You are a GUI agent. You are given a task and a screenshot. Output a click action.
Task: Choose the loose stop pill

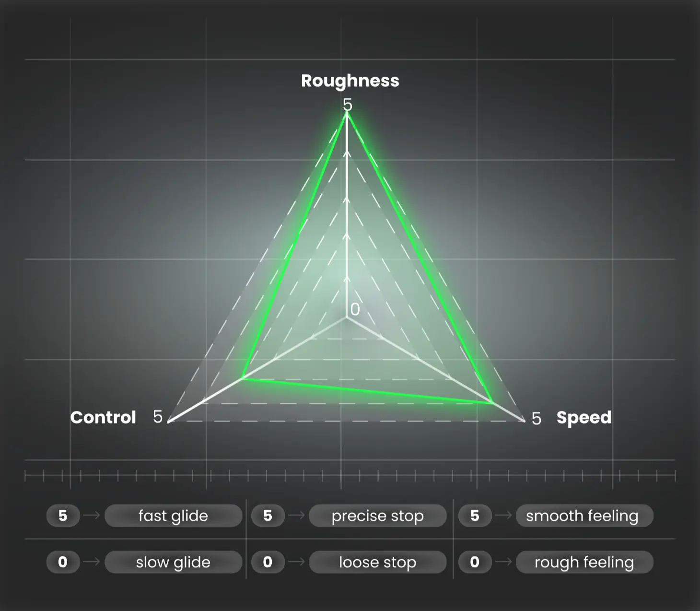[377, 562]
